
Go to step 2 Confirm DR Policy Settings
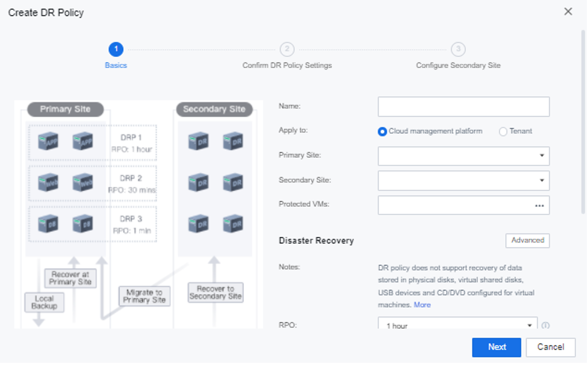pos(287,49)
